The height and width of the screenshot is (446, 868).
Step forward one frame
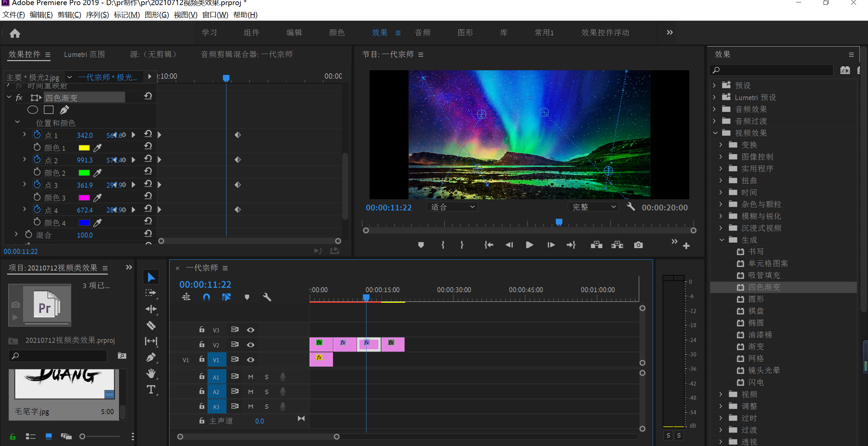551,245
